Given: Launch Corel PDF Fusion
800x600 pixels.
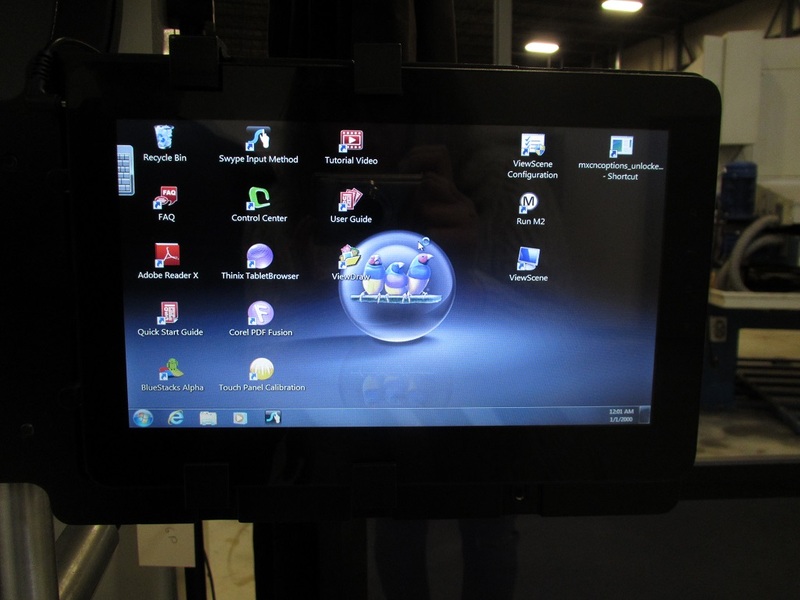Looking at the screenshot, I should [x=260, y=314].
